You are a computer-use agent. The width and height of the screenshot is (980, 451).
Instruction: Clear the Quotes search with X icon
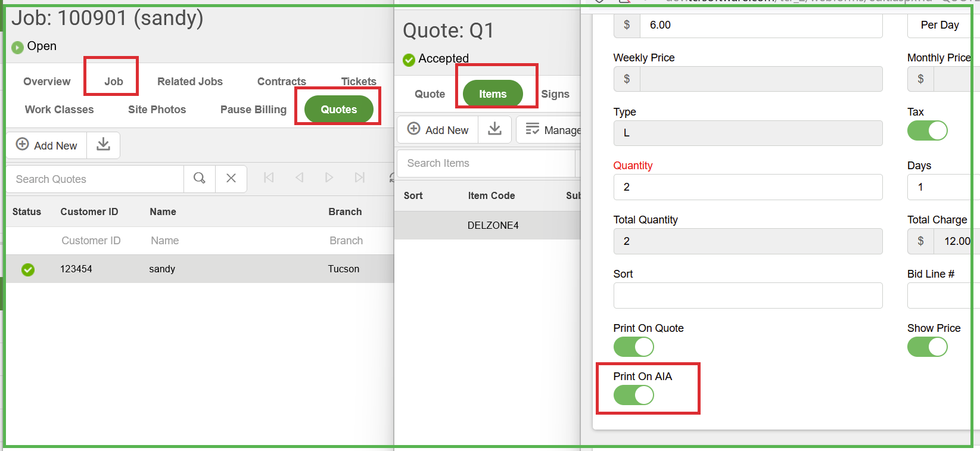(231, 178)
